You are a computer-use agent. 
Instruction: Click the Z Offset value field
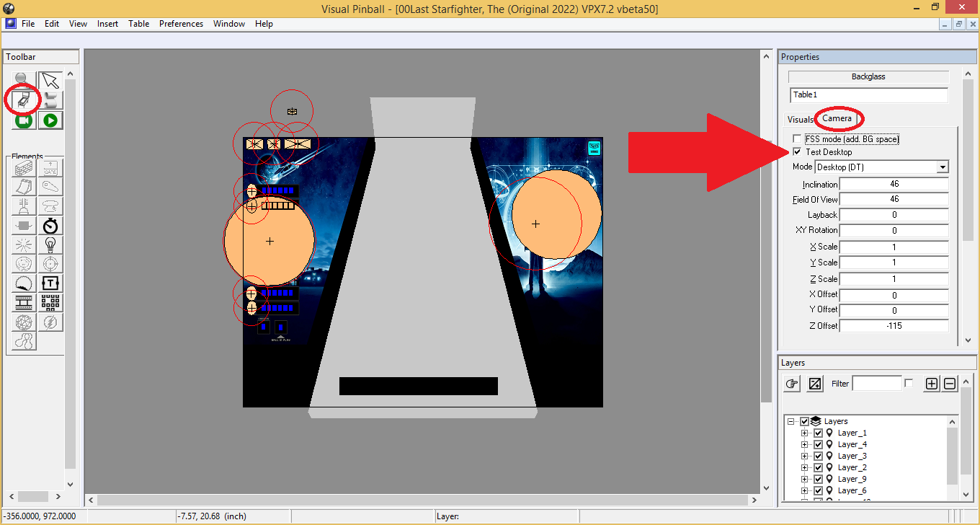(x=894, y=325)
